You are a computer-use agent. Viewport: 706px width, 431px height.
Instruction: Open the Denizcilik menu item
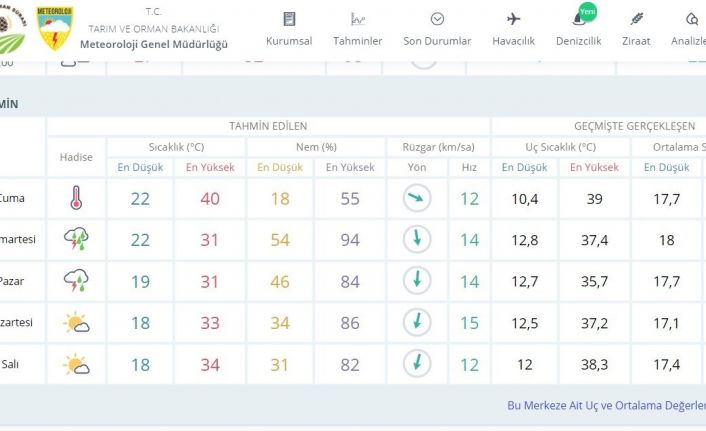pos(577,29)
